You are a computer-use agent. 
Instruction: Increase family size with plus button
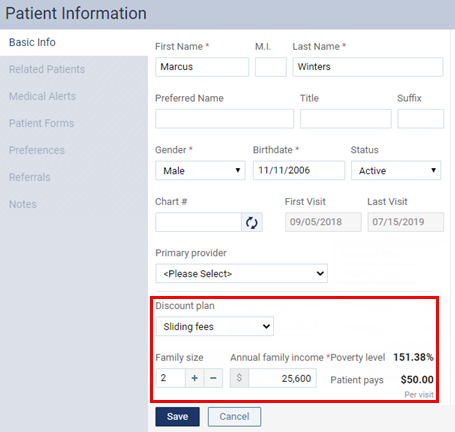[x=195, y=378]
